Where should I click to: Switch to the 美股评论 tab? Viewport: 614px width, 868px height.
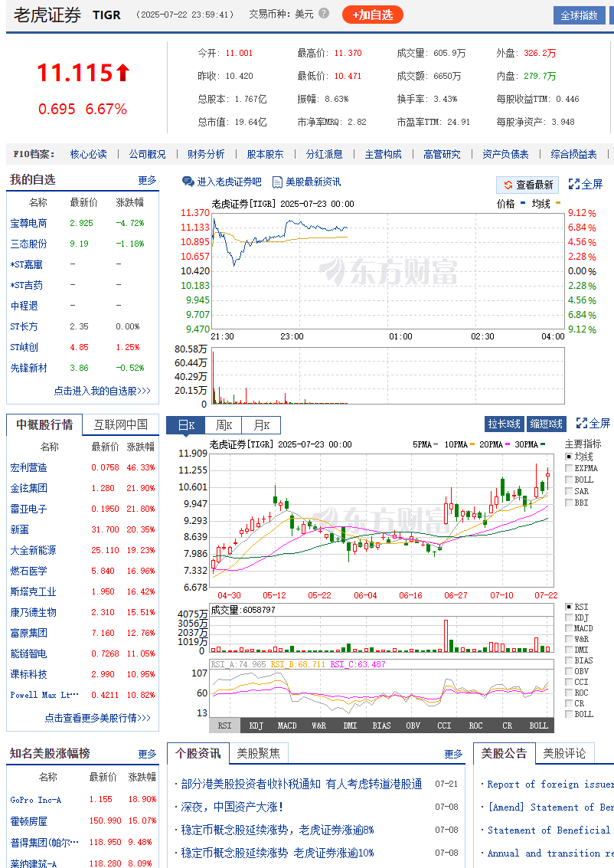coord(564,753)
